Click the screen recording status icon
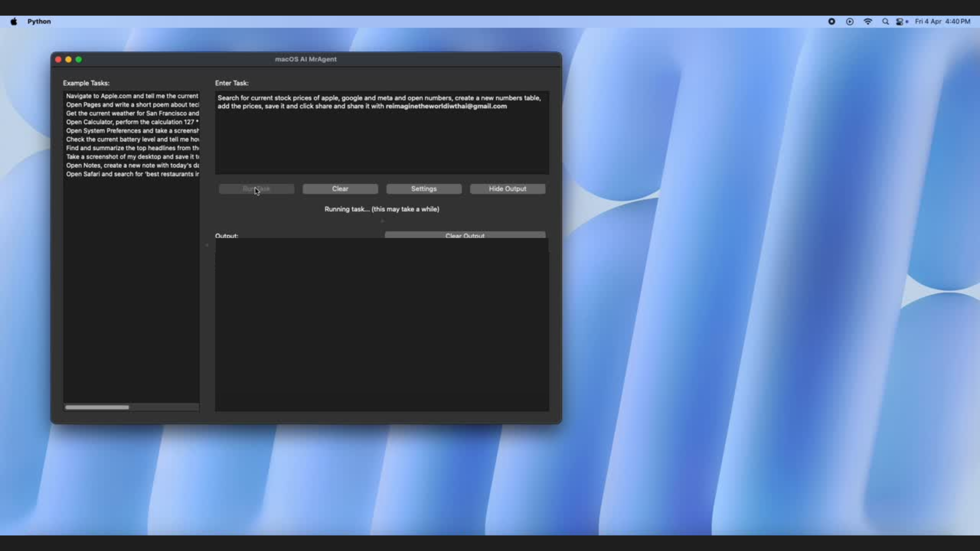 831,21
